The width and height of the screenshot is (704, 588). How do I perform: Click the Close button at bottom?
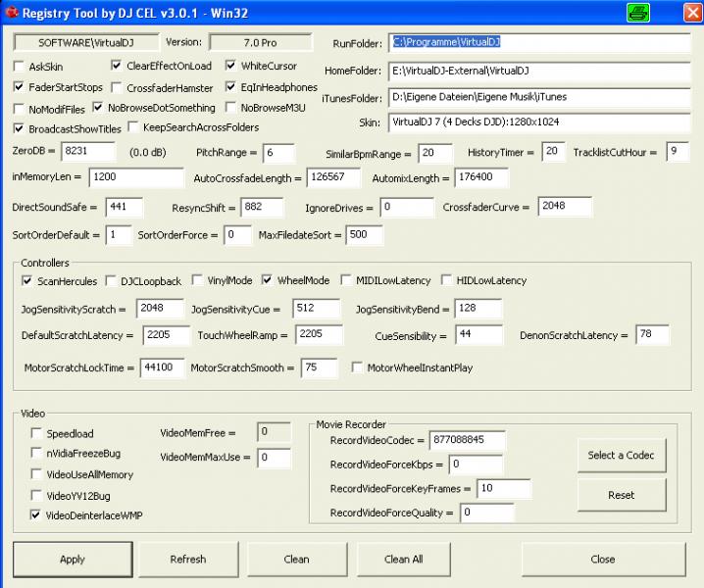pos(603,560)
